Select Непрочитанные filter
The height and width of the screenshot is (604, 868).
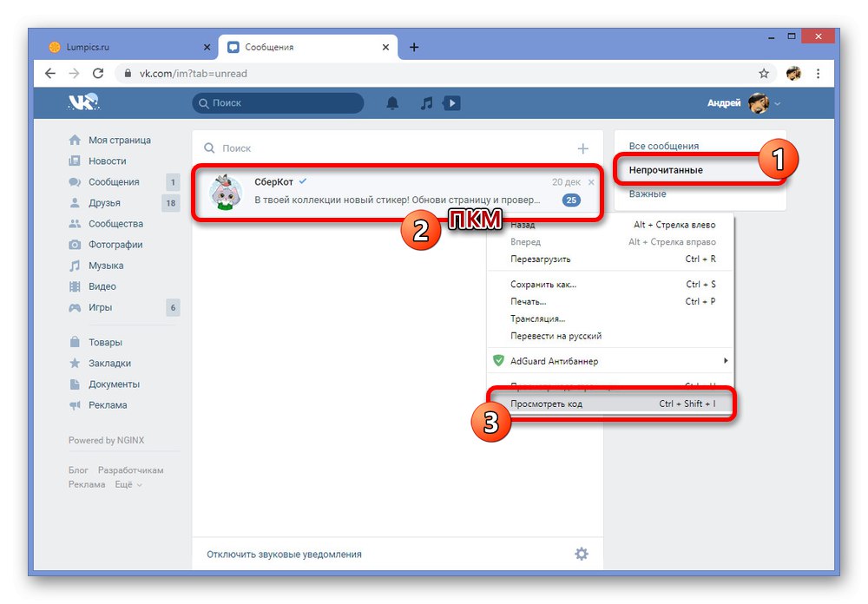[666, 170]
